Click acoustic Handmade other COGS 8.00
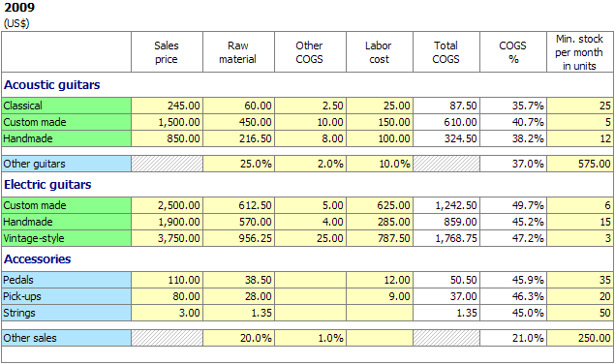Screen dimensions: 615x364 coord(311,138)
